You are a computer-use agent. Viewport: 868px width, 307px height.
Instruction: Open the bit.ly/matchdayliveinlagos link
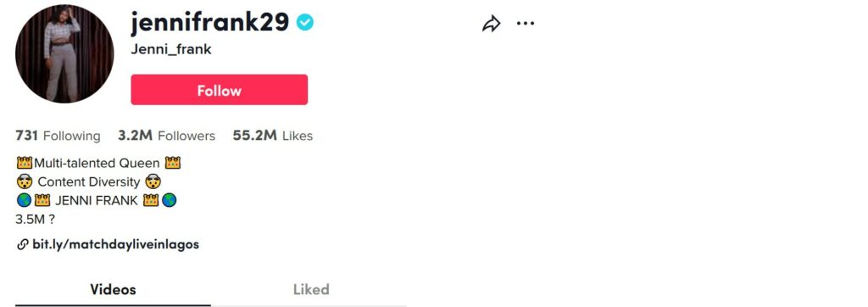tap(115, 244)
